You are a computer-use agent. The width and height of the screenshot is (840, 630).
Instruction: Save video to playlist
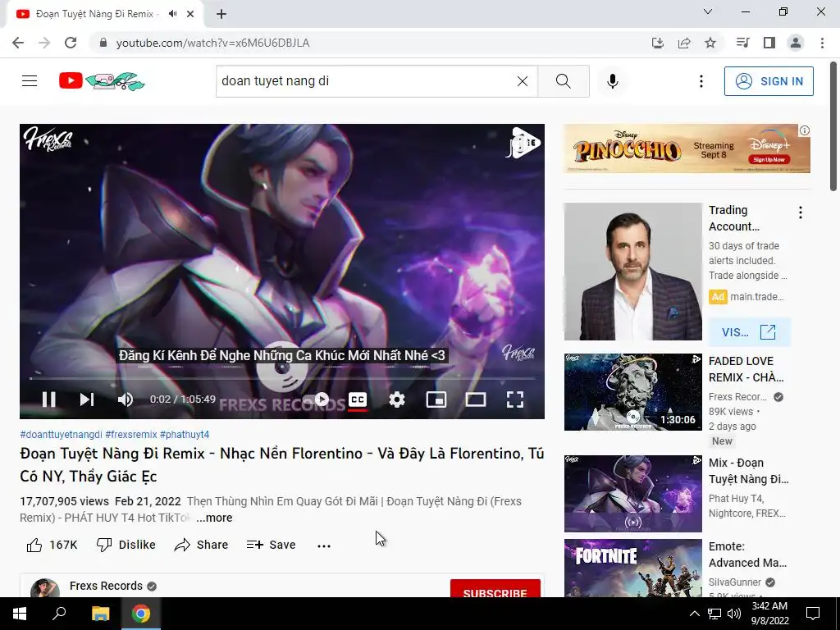click(x=271, y=545)
